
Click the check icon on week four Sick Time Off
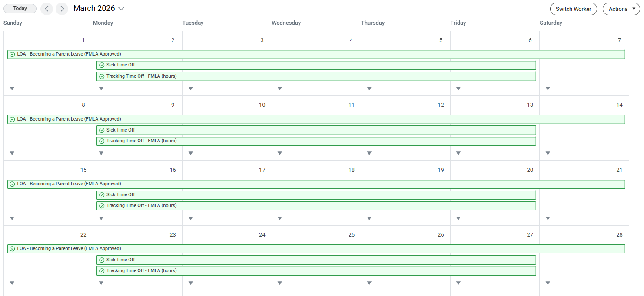(x=101, y=260)
